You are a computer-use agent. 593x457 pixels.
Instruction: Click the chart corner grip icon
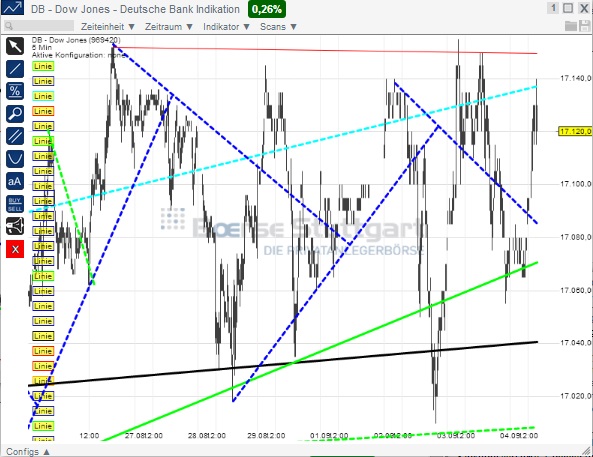[x=587, y=450]
